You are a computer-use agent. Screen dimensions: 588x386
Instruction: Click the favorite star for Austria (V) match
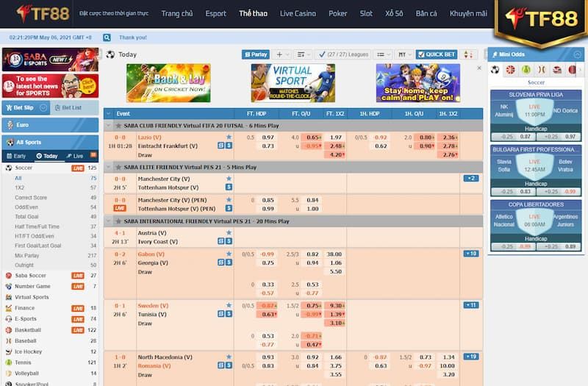[x=229, y=232]
